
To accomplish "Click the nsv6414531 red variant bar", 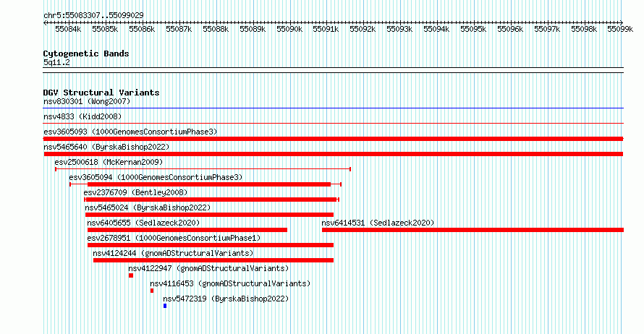I will pos(473,230).
